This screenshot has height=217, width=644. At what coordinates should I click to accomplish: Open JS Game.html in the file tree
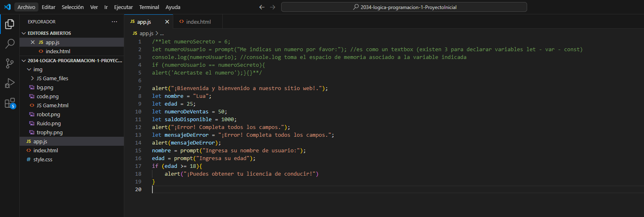point(72,105)
